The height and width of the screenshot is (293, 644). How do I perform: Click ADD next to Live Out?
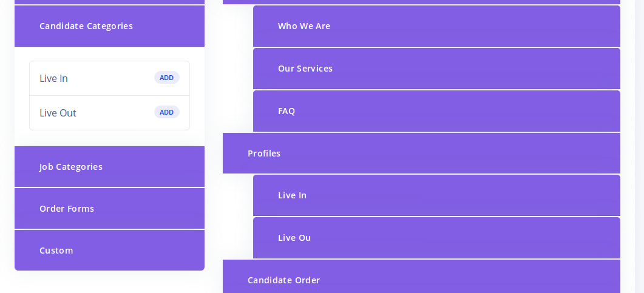tap(167, 112)
